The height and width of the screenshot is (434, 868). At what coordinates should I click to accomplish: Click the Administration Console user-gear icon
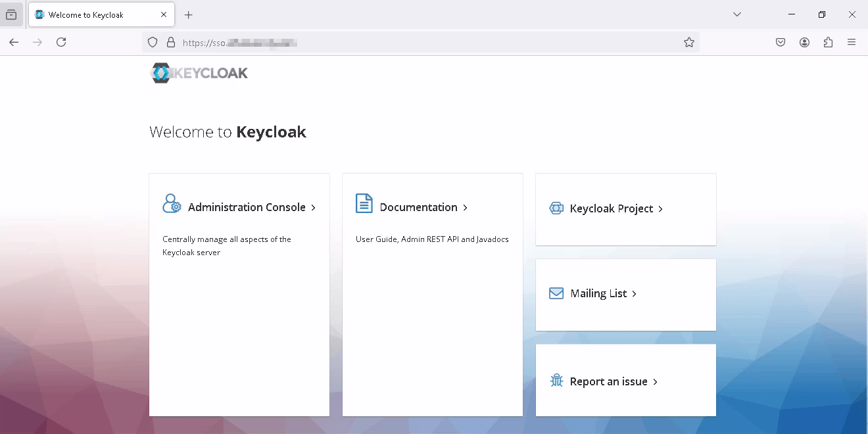[x=171, y=204]
